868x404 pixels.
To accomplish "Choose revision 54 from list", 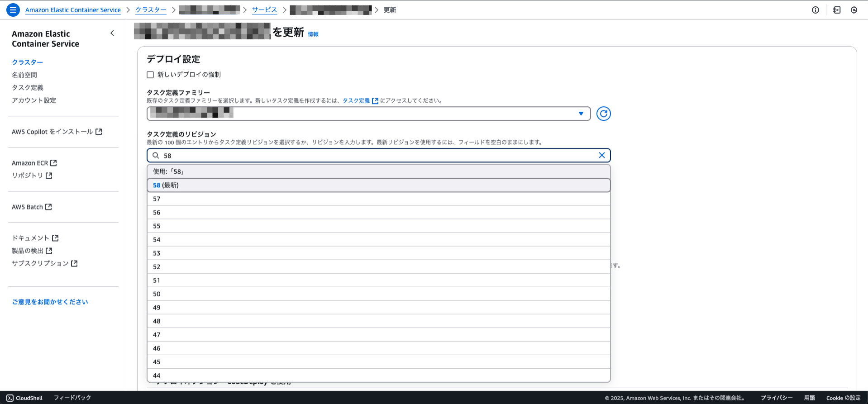I will pos(379,239).
